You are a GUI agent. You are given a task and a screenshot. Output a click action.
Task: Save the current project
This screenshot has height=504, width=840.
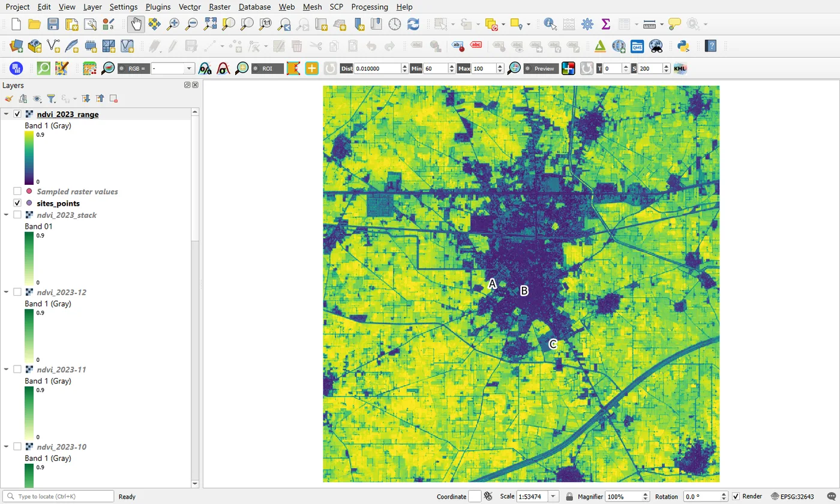53,25
